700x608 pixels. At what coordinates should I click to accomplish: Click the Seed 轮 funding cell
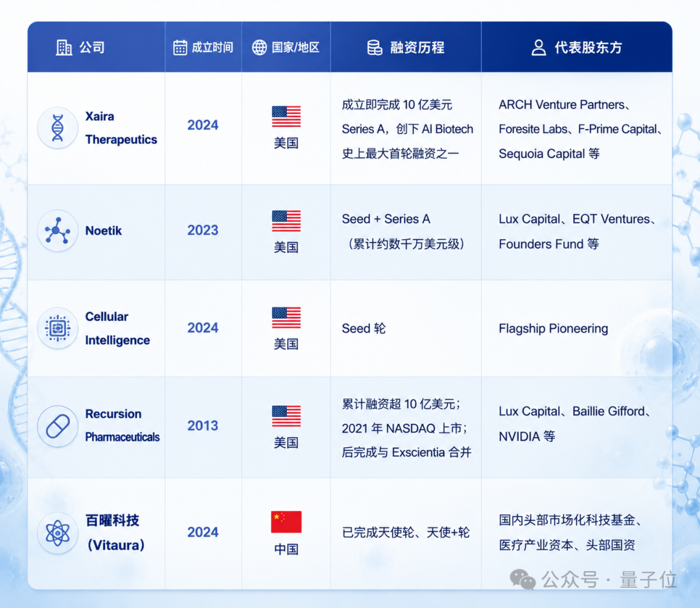pos(364,329)
